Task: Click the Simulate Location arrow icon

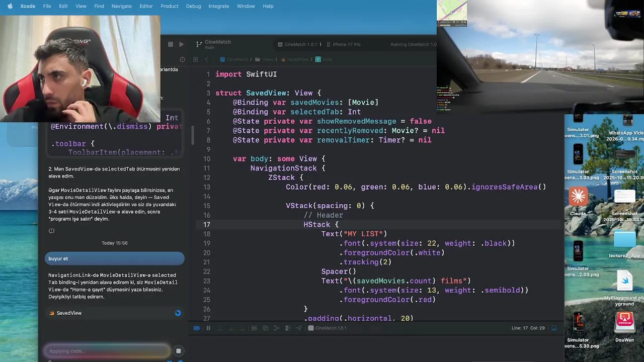Action: 299,328
